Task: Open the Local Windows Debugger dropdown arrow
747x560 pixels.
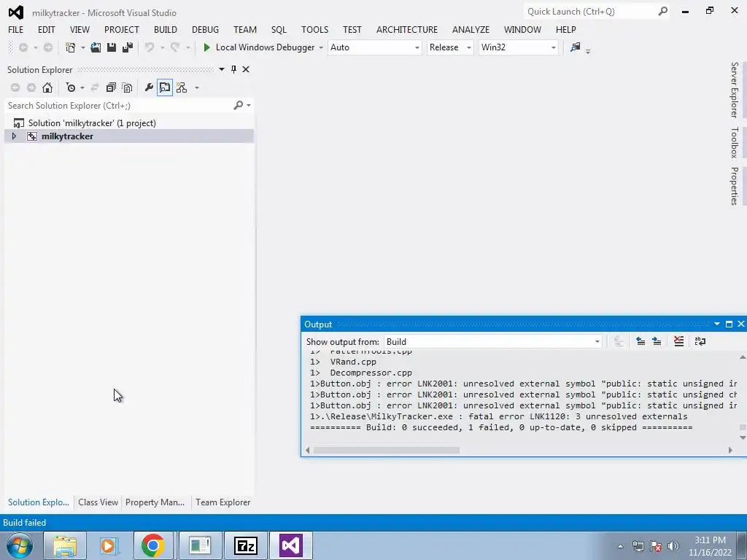Action: pyautogui.click(x=321, y=47)
